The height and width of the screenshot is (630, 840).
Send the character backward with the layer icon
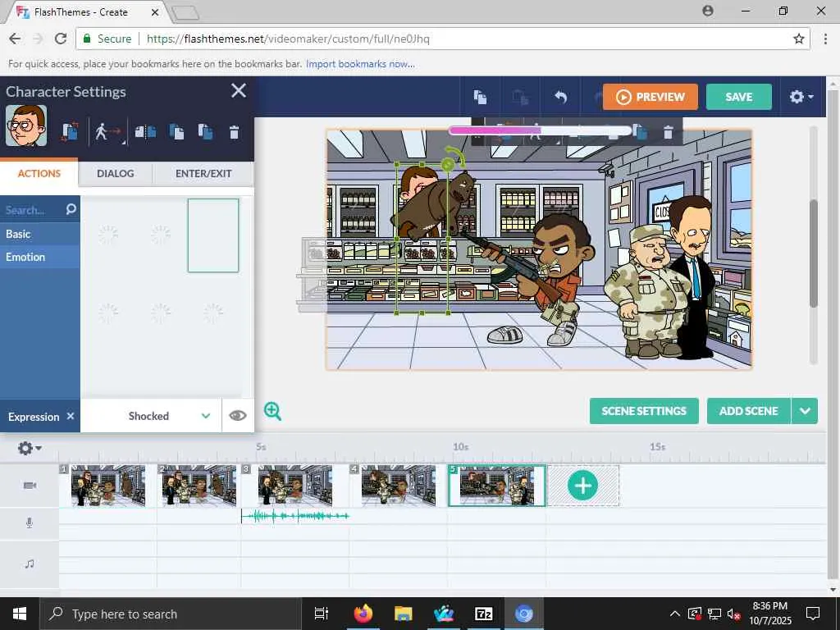point(205,131)
